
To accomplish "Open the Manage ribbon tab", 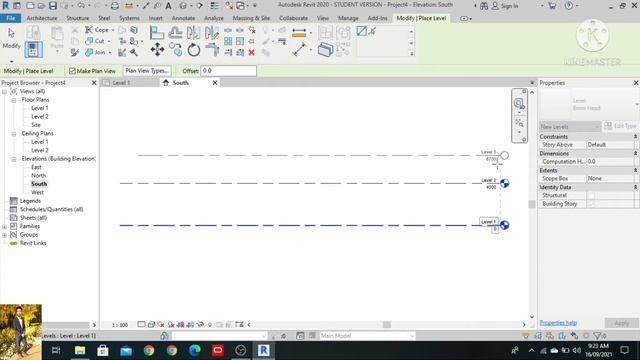I will click(348, 18).
